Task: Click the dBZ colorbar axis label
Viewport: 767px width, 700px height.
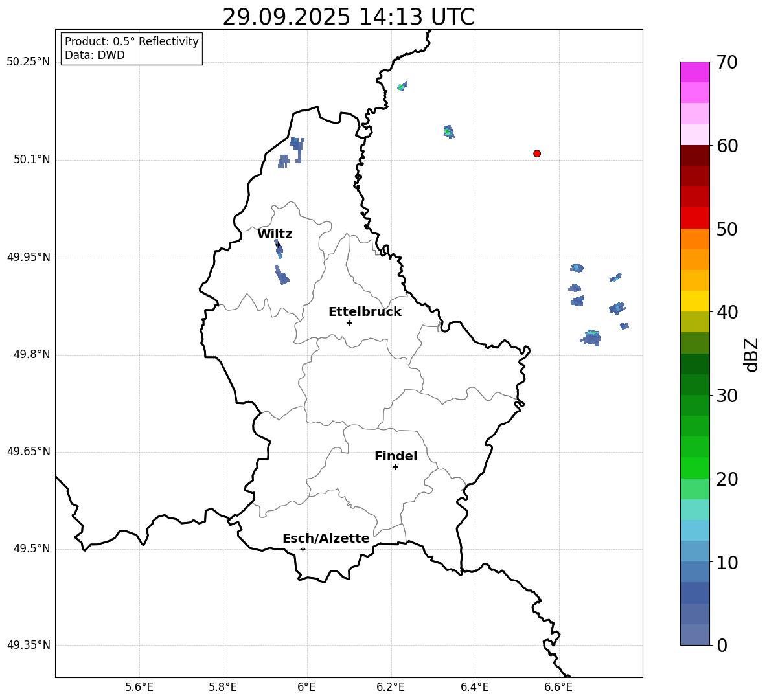Action: pyautogui.click(x=752, y=354)
